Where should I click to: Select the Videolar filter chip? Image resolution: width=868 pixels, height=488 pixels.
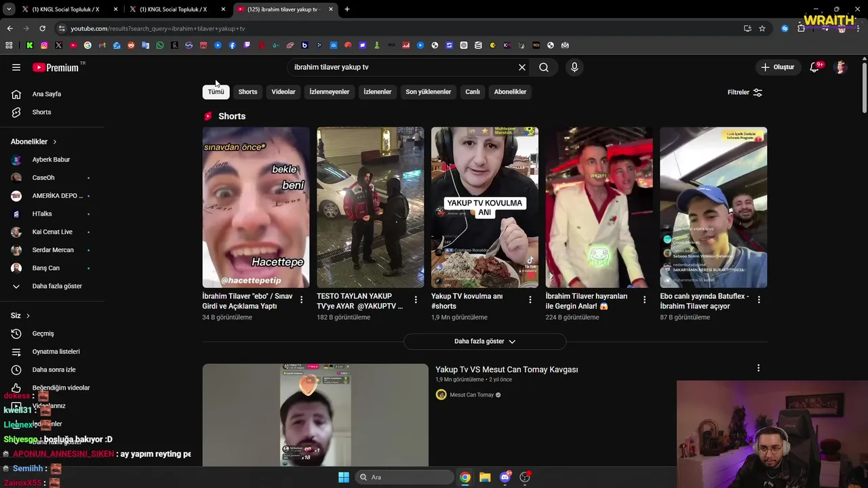pyautogui.click(x=283, y=91)
